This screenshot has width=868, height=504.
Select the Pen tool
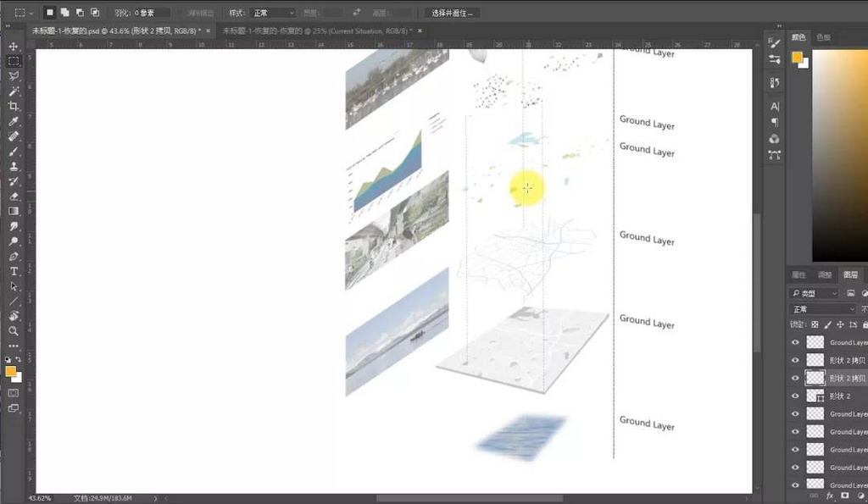pyautogui.click(x=14, y=256)
